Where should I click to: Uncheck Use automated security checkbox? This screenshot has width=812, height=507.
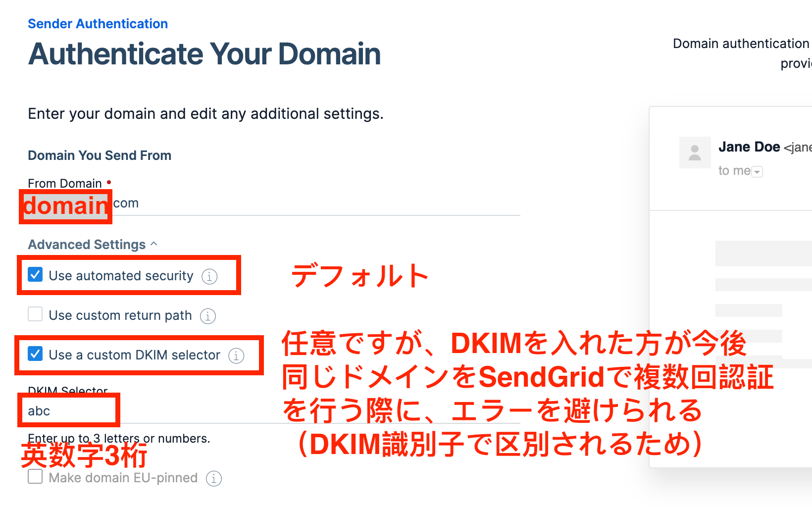(x=35, y=275)
